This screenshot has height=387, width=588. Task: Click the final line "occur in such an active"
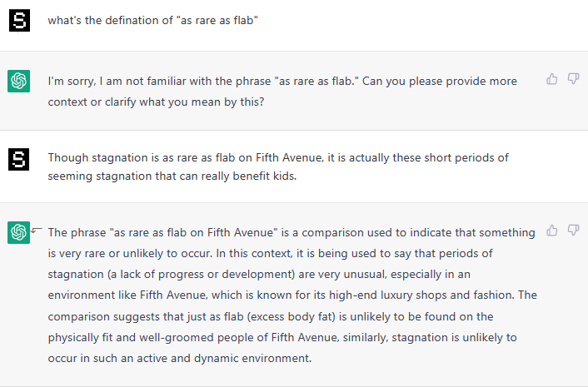click(179, 359)
